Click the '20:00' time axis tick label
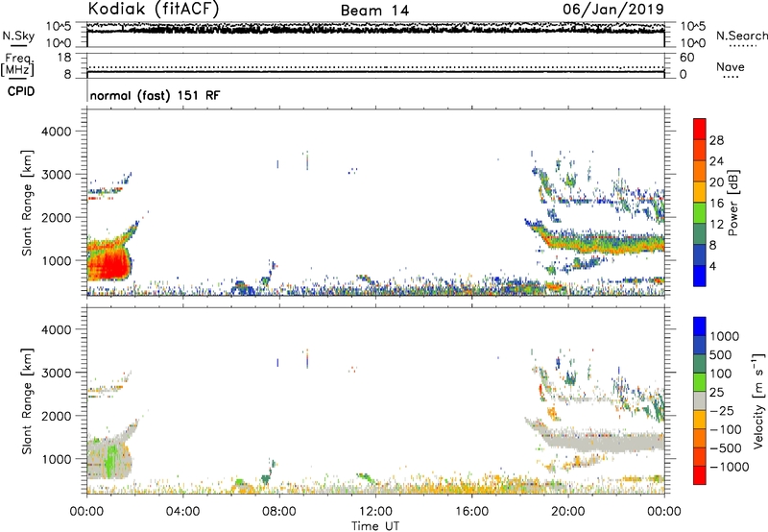The image size is (768, 532). 568,512
